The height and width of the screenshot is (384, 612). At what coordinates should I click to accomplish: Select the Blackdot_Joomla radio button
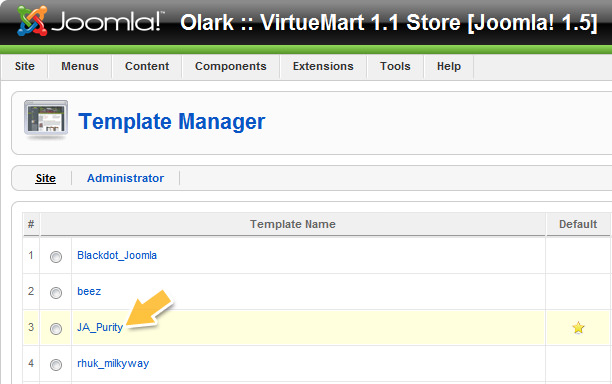pyautogui.click(x=56, y=256)
